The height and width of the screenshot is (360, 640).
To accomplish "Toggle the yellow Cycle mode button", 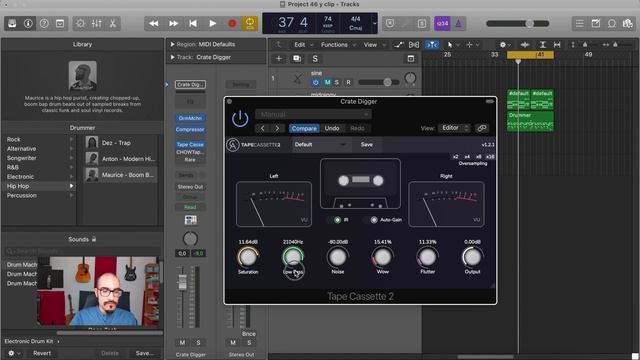I will pyautogui.click(x=250, y=24).
